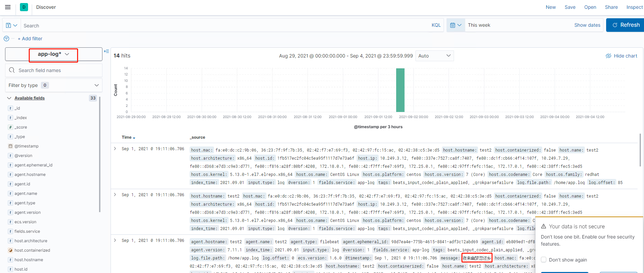Viewport: 644px width, 273px height.
Task: Click the green histogram bar
Action: (400, 90)
